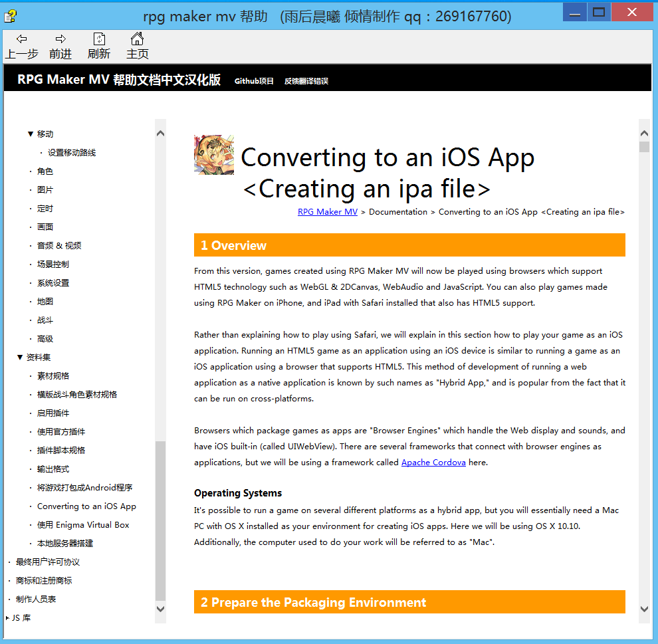Click RPG Maker MV 帮助文档中文汉化版 title
The image size is (658, 644).
click(x=119, y=79)
